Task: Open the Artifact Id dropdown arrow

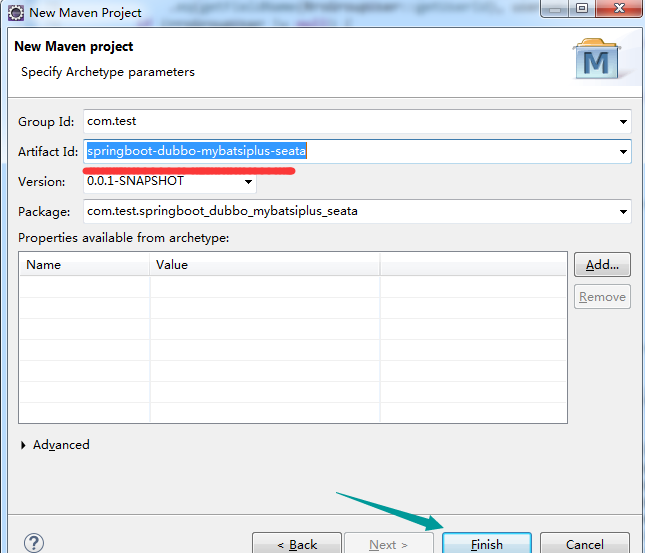Action: click(x=623, y=152)
